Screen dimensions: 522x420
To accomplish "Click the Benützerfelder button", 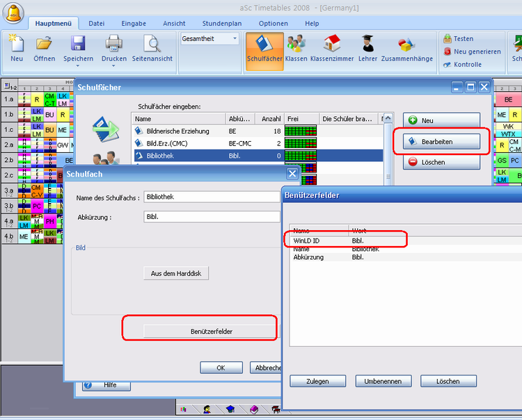I will pyautogui.click(x=212, y=331).
